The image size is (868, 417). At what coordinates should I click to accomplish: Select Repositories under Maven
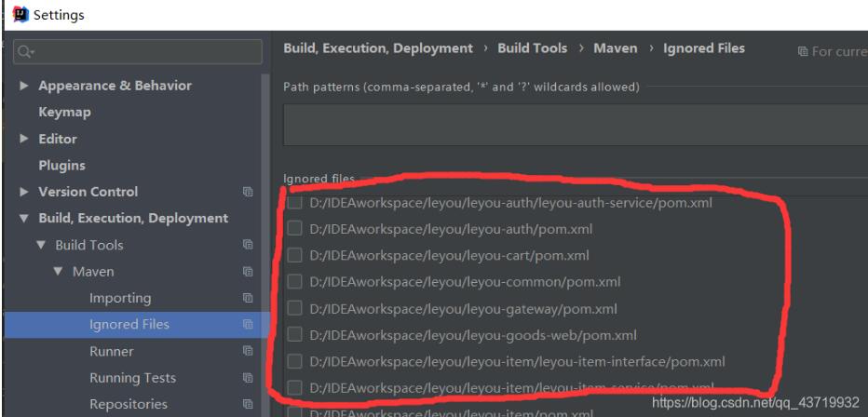tap(129, 404)
